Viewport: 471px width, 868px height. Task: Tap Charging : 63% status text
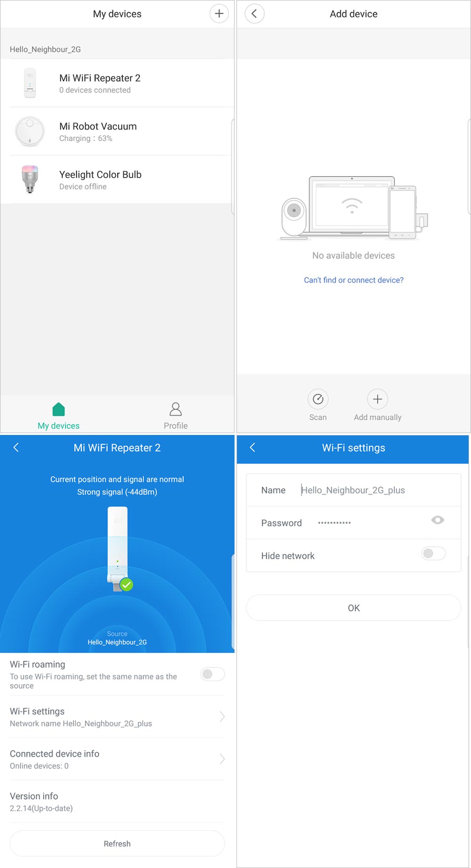pyautogui.click(x=86, y=139)
